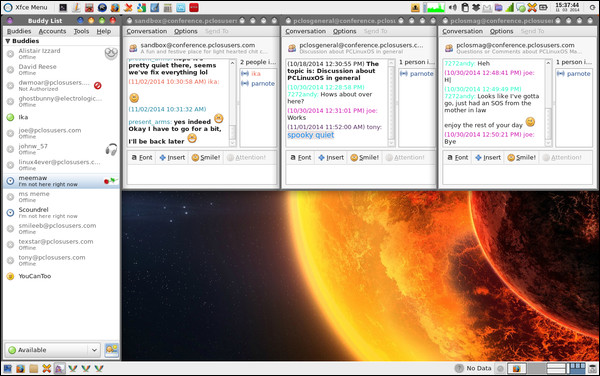Select online buddy Ika
600x376 pixels.
click(x=61, y=117)
